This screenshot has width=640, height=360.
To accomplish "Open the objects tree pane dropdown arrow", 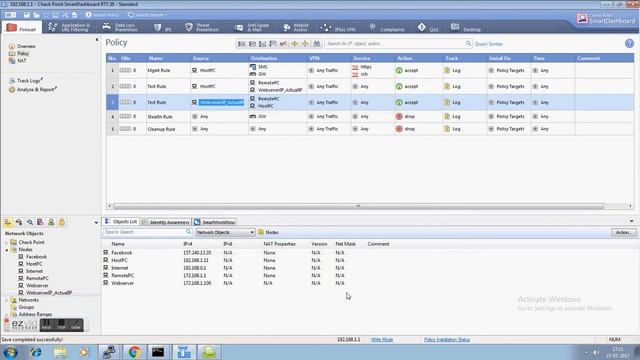I will pos(96,223).
